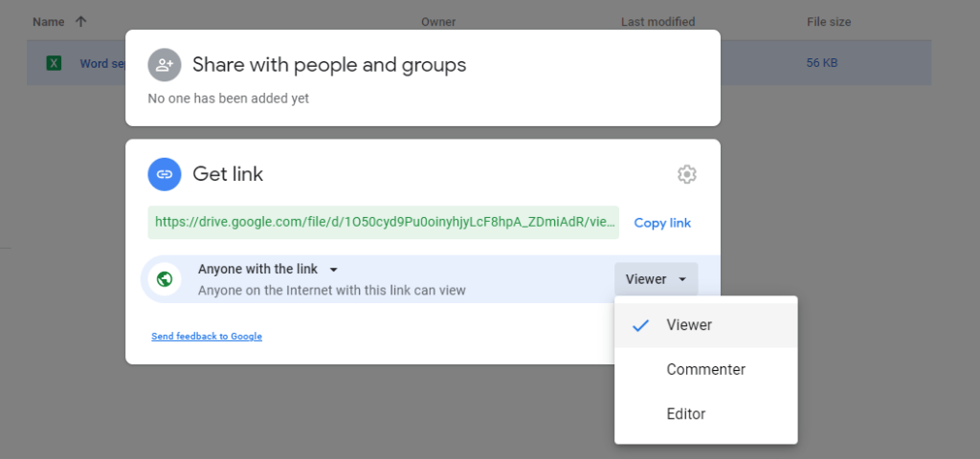Click the File size column header
The width and height of the screenshot is (980, 459).
[828, 21]
